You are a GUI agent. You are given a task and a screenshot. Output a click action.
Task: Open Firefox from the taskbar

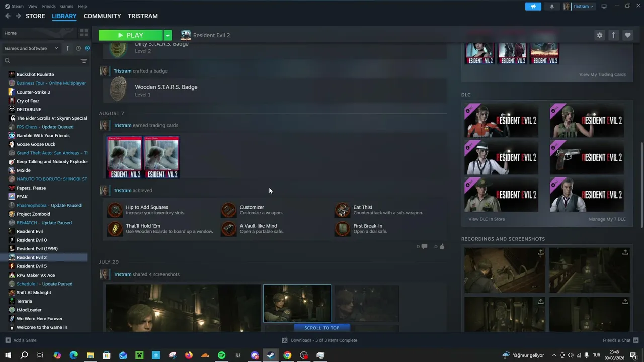pos(189,355)
